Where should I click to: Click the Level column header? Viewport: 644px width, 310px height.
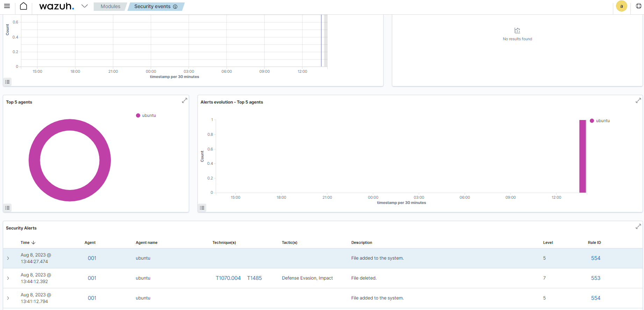point(548,242)
